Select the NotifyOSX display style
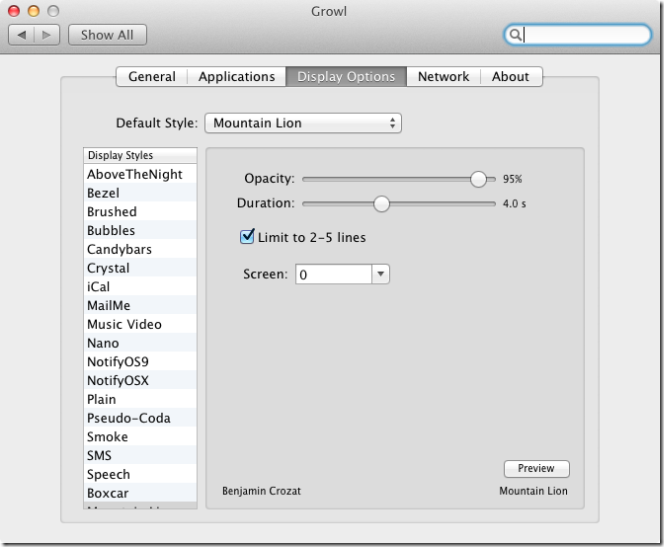The image size is (664, 547). point(140,381)
